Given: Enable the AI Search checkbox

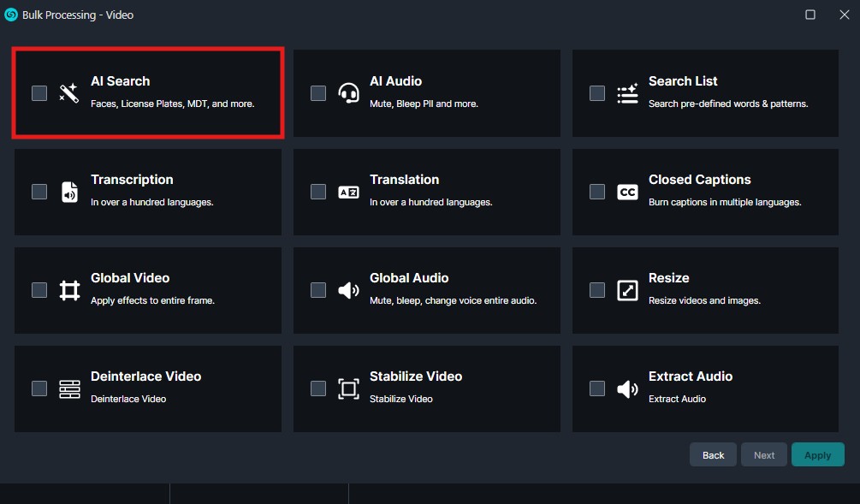Looking at the screenshot, I should click(39, 93).
